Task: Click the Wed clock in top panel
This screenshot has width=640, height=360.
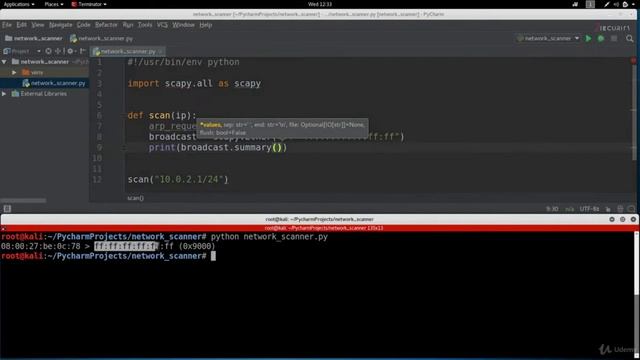Action: pyautogui.click(x=320, y=4)
